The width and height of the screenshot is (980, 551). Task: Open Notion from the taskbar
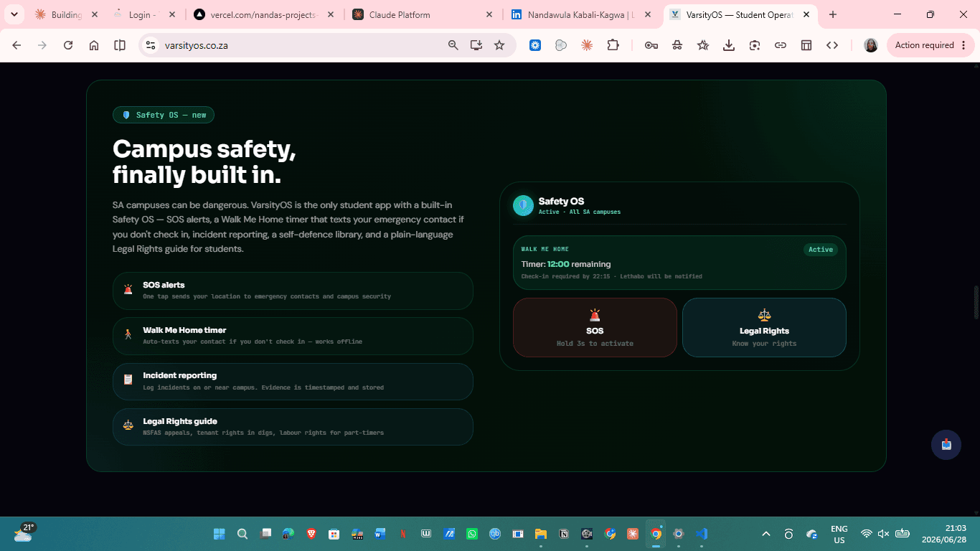(x=564, y=534)
